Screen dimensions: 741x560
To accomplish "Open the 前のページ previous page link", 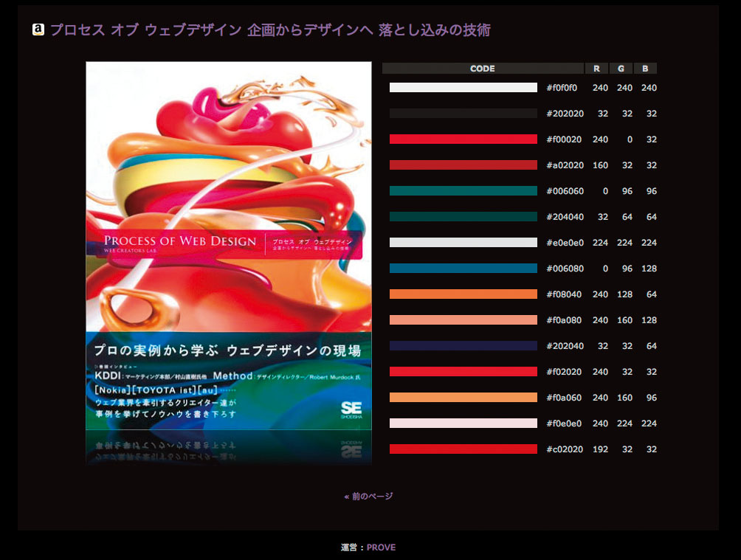I will pos(369,496).
